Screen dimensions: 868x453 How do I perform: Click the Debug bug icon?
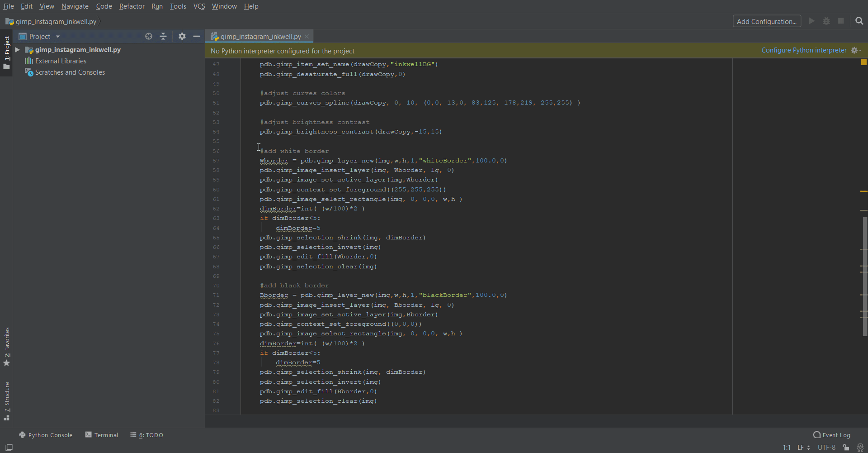point(826,21)
